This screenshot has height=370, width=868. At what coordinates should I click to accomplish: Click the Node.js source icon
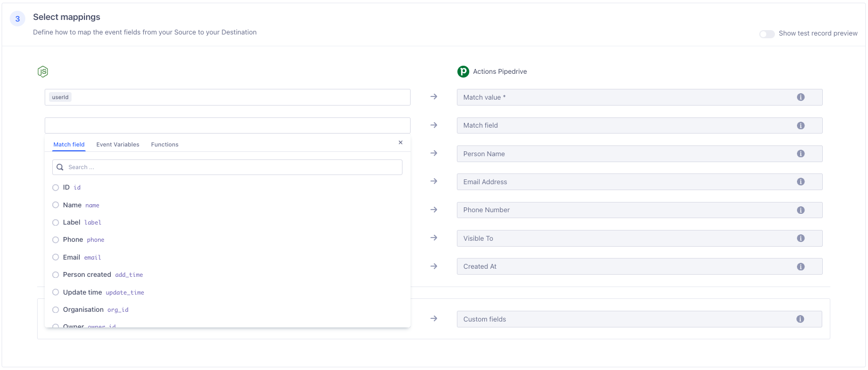[43, 72]
